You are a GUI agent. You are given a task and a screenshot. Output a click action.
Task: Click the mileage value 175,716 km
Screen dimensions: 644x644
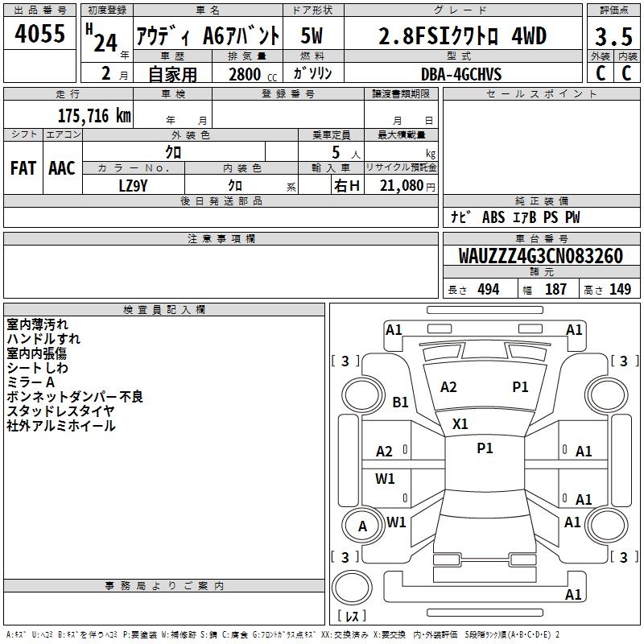(93, 116)
